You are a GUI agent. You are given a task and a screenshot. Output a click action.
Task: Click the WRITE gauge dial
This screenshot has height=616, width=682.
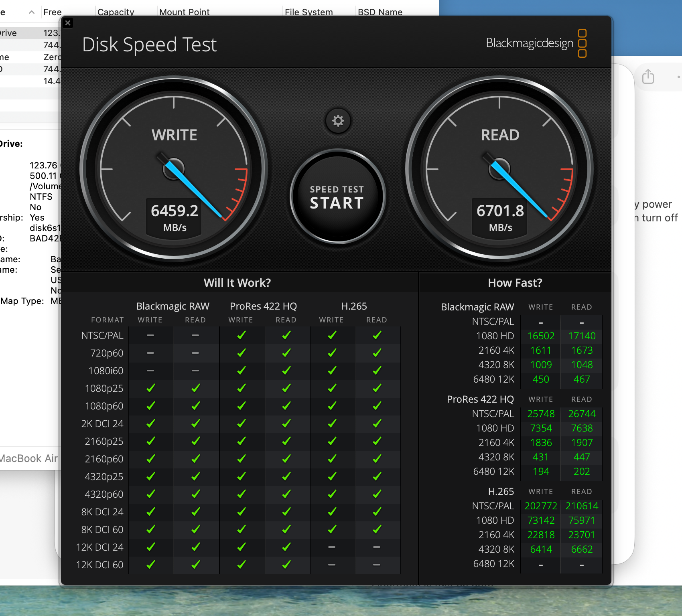point(174,169)
